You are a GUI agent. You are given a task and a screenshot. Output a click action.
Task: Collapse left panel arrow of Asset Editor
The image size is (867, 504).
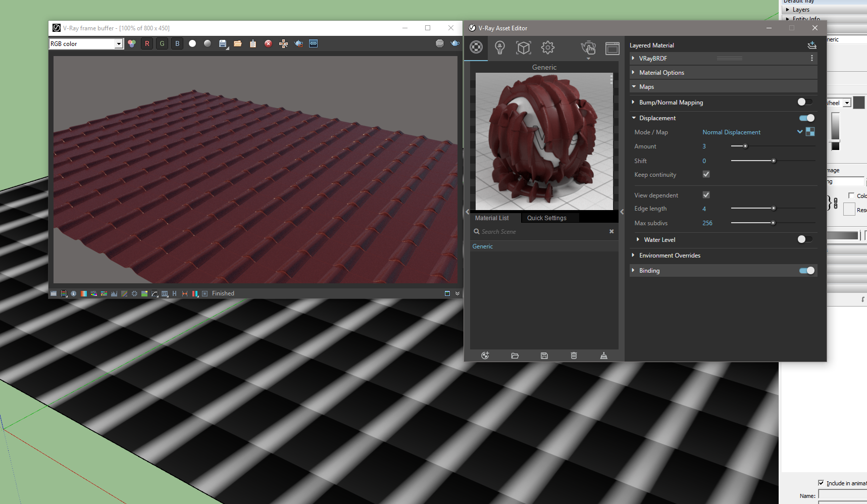click(x=468, y=212)
